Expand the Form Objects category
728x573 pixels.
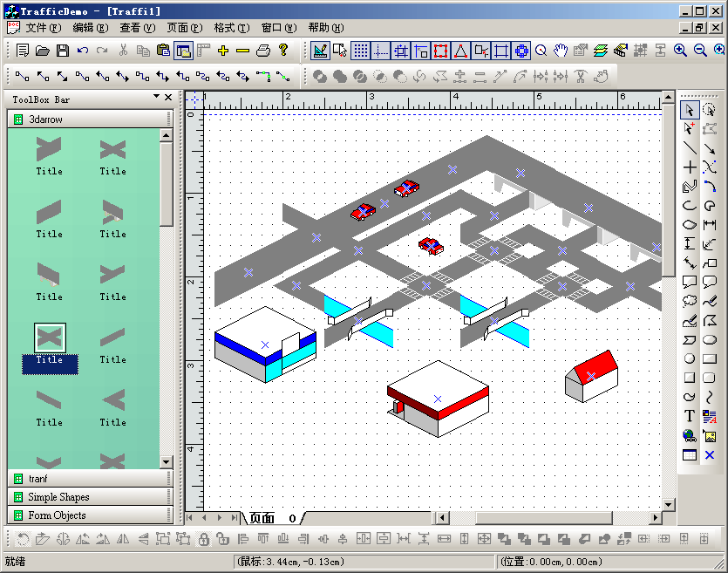(x=87, y=515)
